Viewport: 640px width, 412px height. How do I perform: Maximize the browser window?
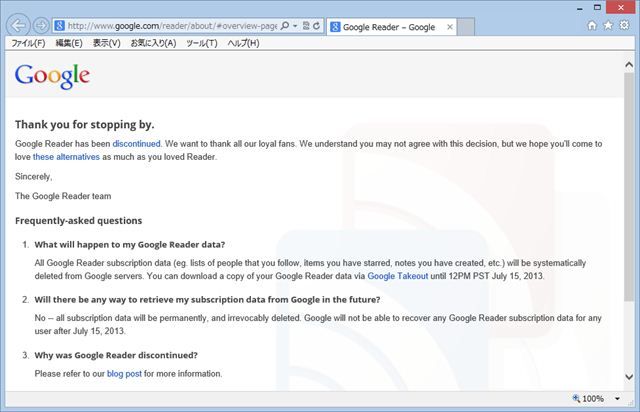(x=597, y=7)
